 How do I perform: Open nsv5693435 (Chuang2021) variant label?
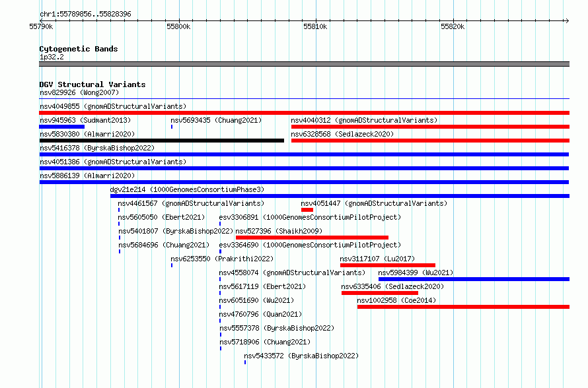216,120
